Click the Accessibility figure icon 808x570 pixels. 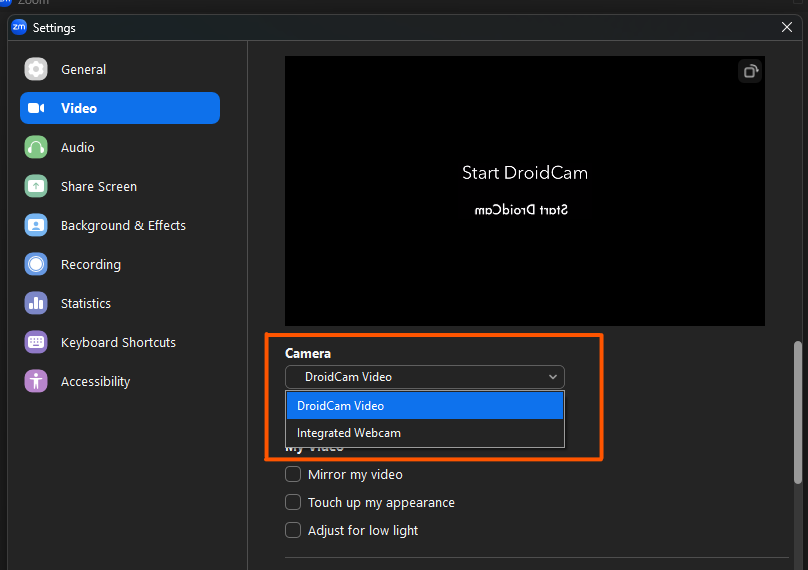coord(36,381)
